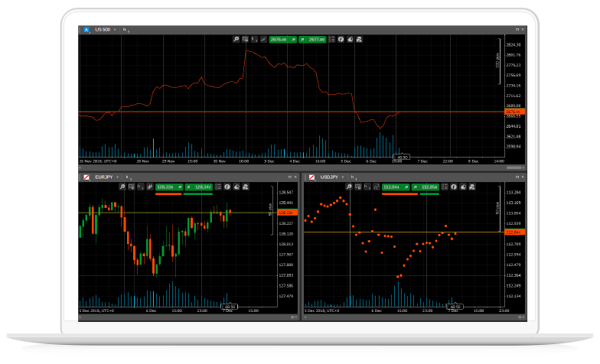Open chart viewing options on US 500 chart
This screenshot has width=600, height=364.
pos(245,40)
